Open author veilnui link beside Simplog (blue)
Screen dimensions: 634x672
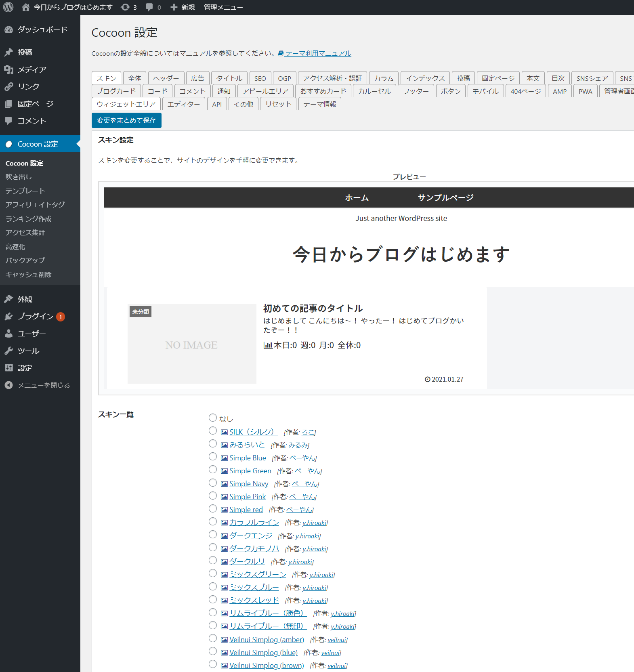click(x=331, y=653)
